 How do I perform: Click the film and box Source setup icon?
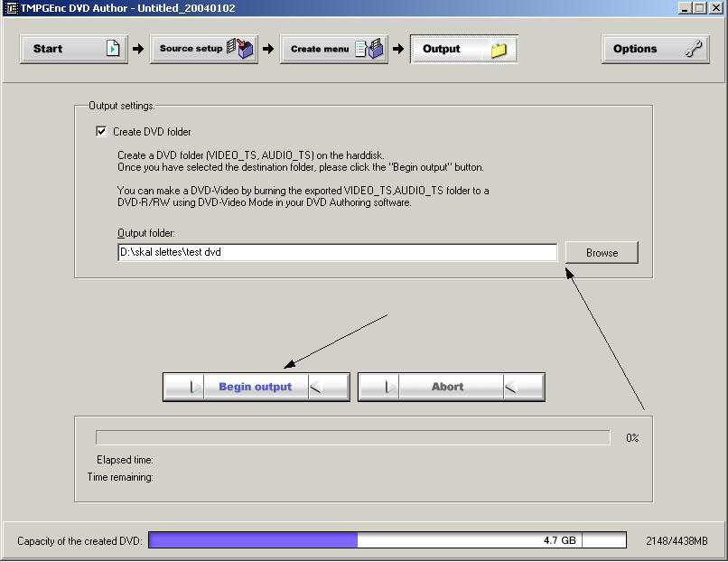click(x=240, y=48)
